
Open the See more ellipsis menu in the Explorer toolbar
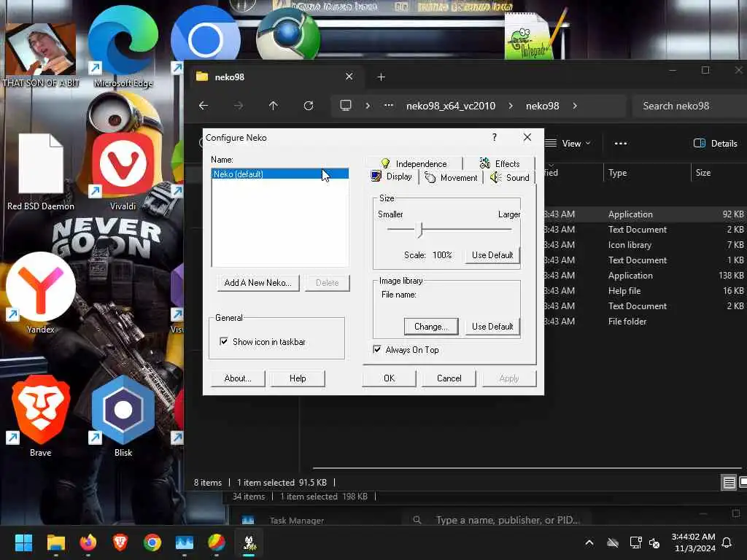click(x=620, y=144)
